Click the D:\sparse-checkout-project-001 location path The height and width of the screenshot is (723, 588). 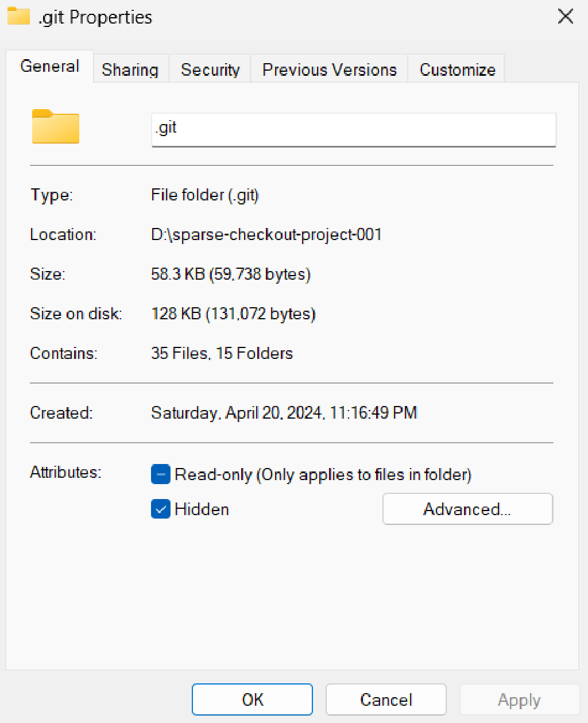(266, 234)
